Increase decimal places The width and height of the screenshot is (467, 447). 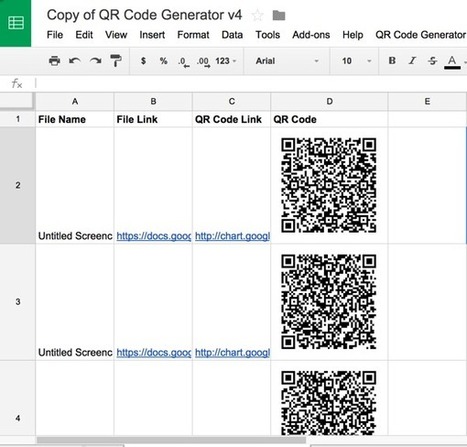tap(203, 62)
